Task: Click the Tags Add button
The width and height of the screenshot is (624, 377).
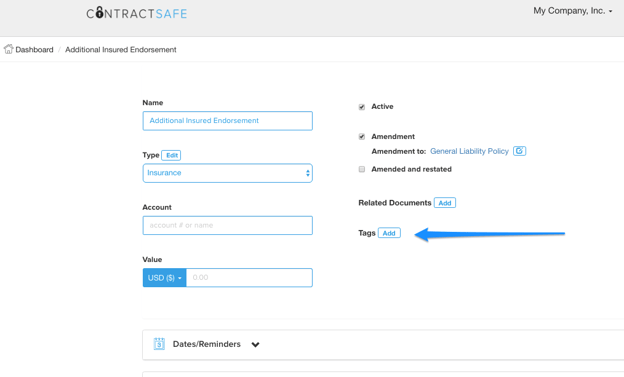Action: (389, 233)
